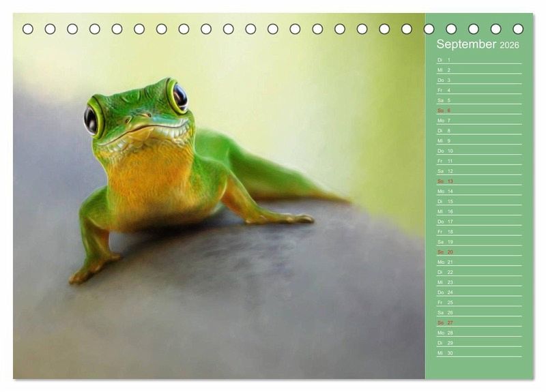This screenshot has width=546, height=392.
Task: Select the red So 27 entry
Action: (x=478, y=322)
